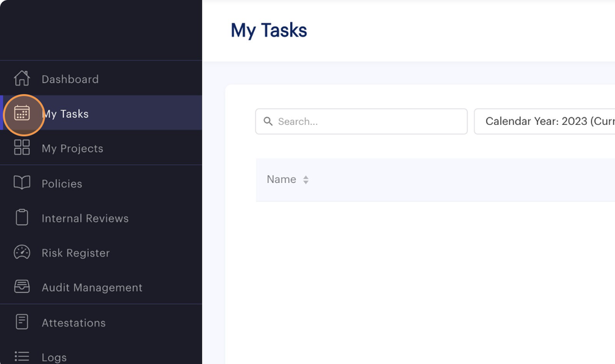Click the Policies open book icon

click(22, 183)
